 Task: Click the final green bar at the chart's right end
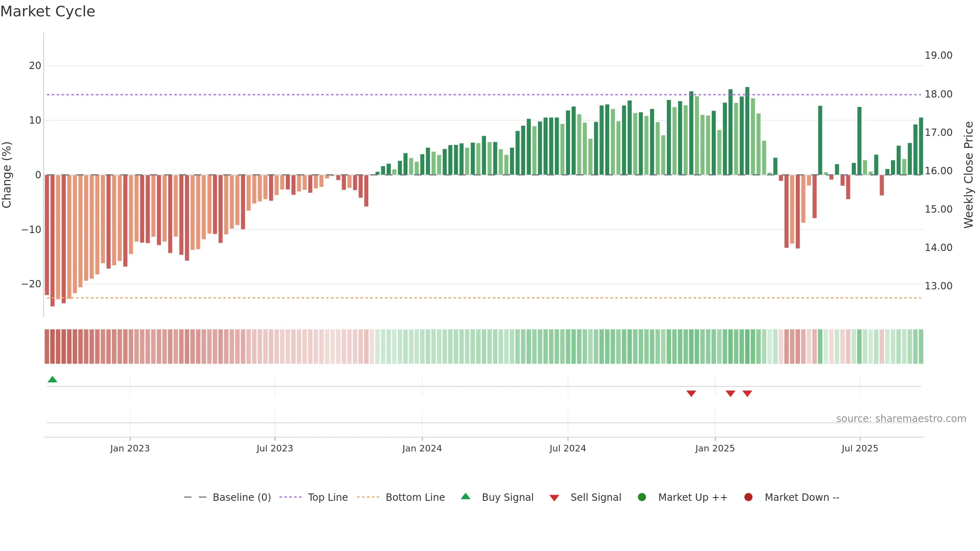pos(921,146)
